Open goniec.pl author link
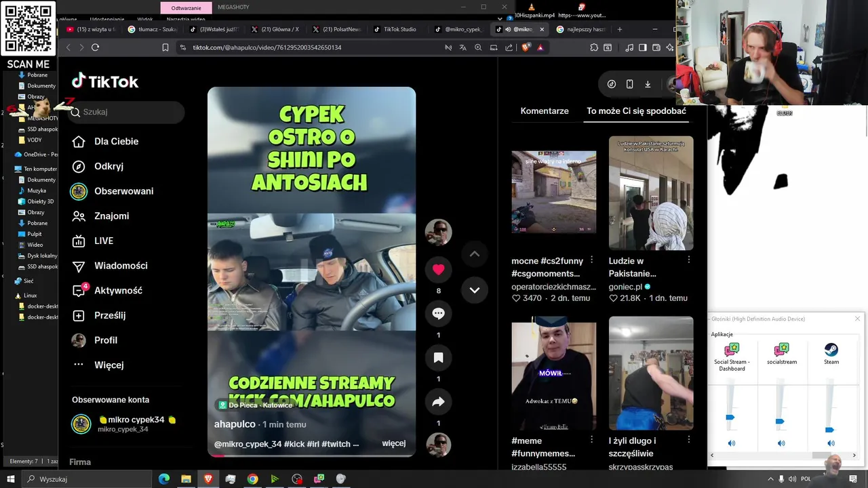Screen dimensions: 868x488 [x=625, y=287]
